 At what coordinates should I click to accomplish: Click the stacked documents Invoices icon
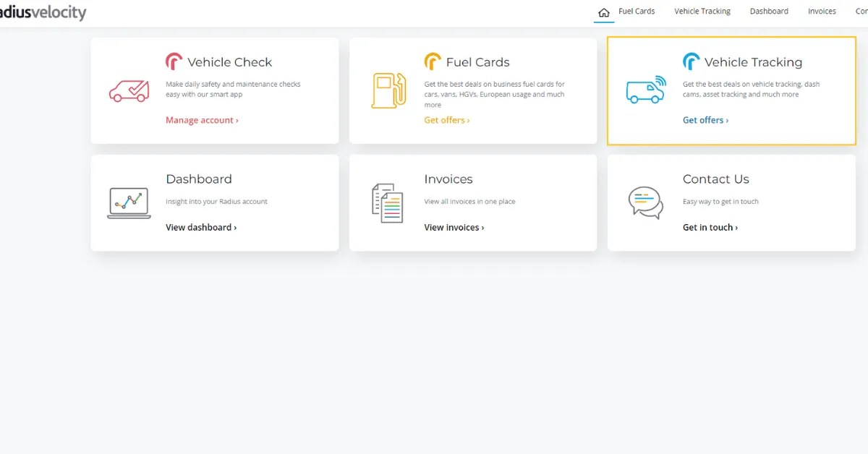(387, 203)
